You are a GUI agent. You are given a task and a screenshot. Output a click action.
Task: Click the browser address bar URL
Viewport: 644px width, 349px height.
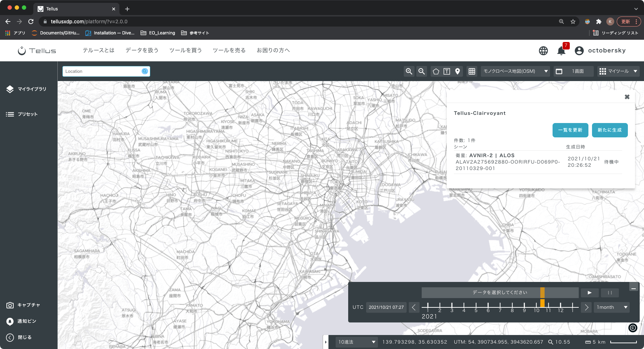89,22
